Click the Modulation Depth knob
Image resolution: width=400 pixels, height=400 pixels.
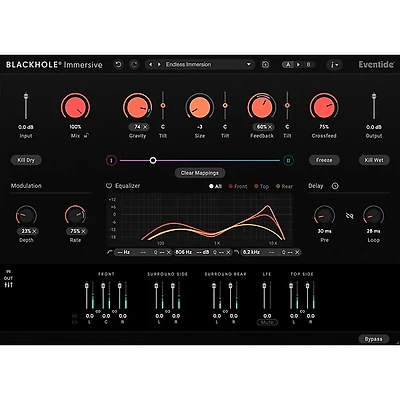click(26, 215)
